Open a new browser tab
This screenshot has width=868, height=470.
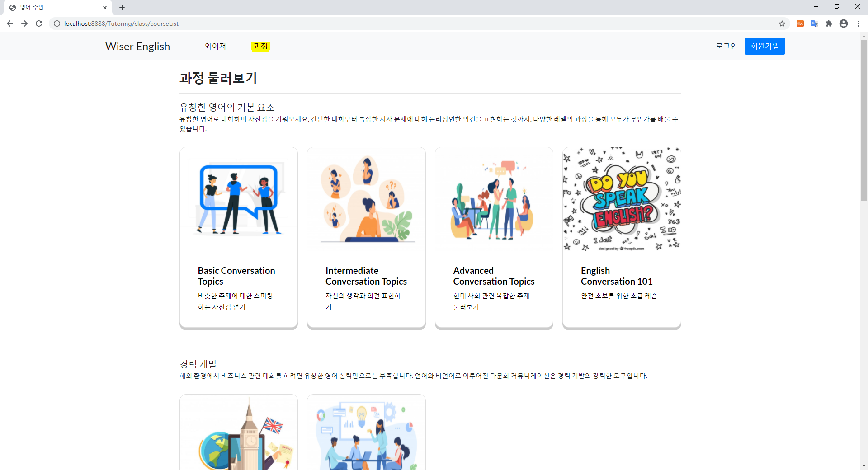tap(122, 8)
